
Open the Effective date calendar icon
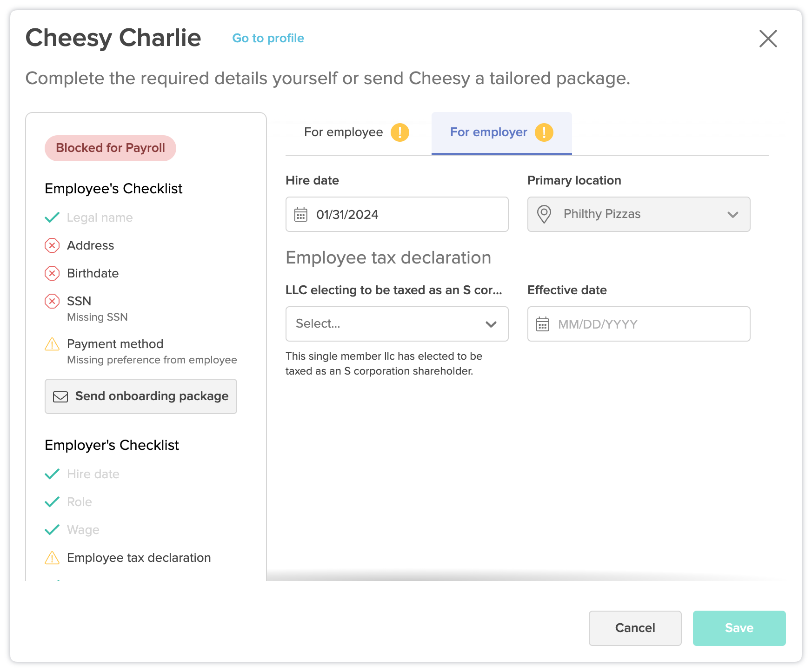click(543, 324)
